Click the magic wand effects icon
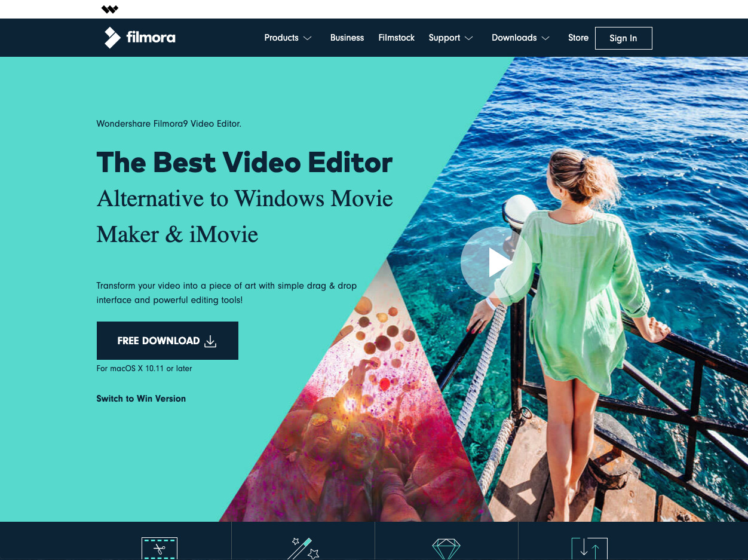Image resolution: width=748 pixels, height=560 pixels. pos(304,549)
